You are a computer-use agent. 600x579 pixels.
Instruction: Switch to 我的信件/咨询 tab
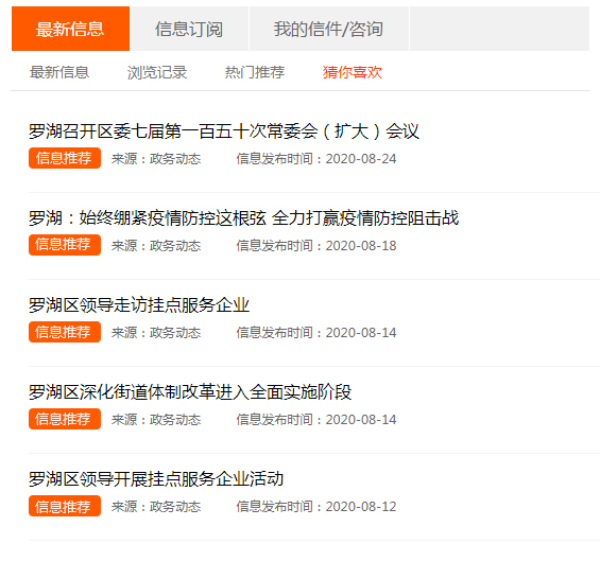tap(328, 29)
